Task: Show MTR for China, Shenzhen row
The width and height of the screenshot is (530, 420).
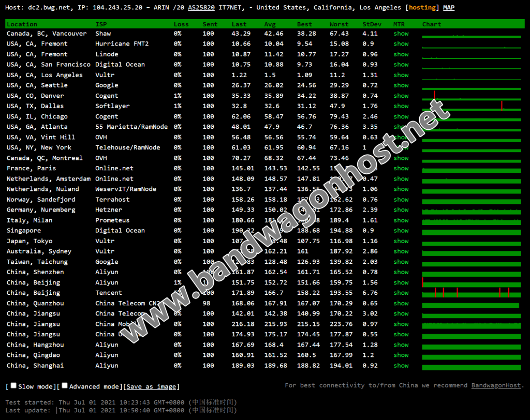Action: 401,272
